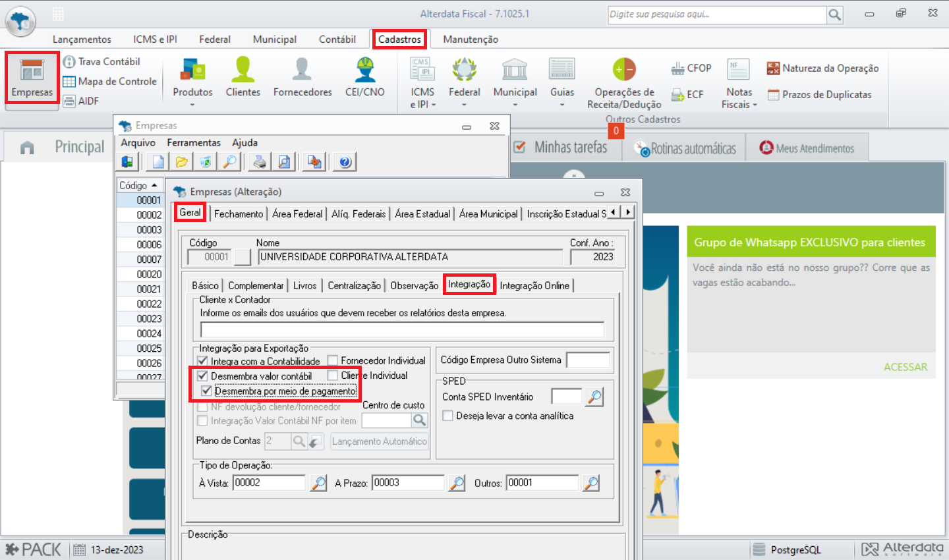
Task: Look up Conta SPED Inventário with magnifier
Action: tap(594, 397)
